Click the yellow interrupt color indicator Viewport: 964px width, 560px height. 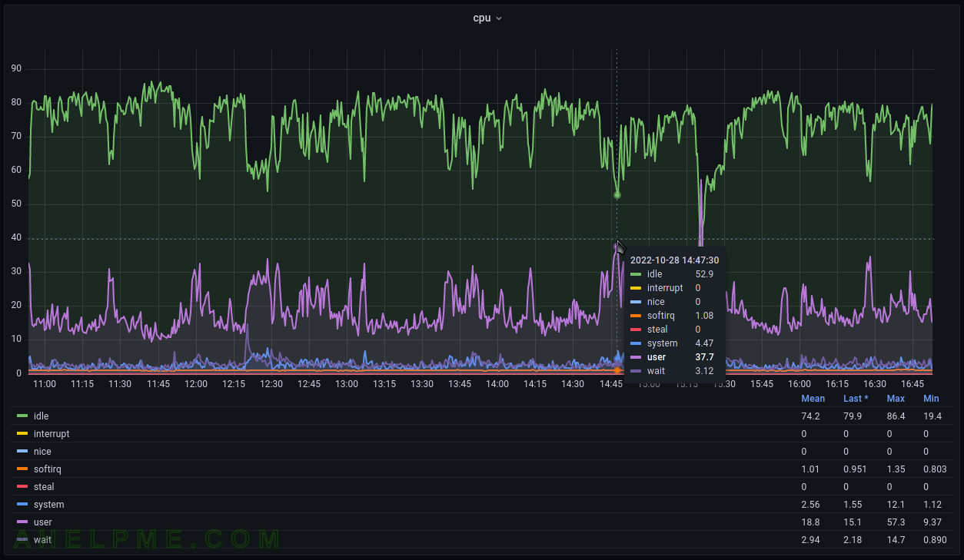click(x=22, y=434)
